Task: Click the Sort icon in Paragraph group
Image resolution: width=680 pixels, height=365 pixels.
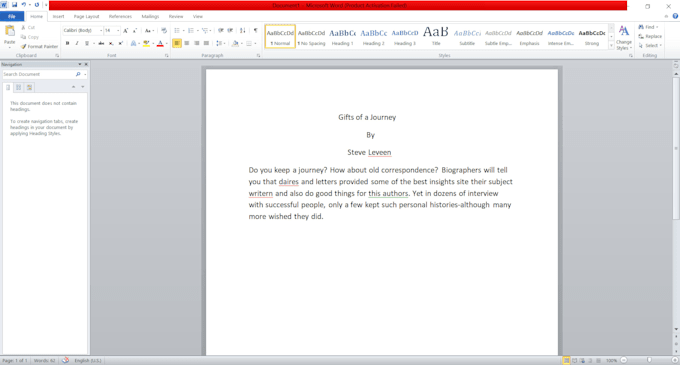Action: (x=242, y=30)
